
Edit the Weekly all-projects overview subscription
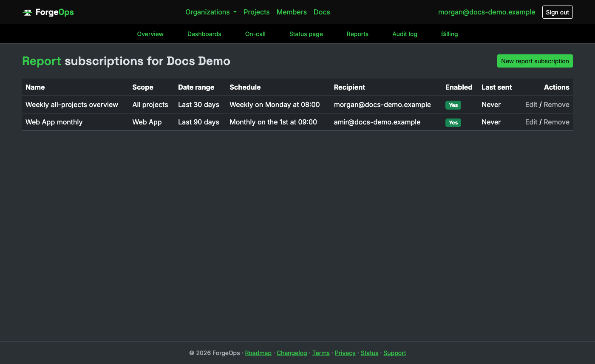point(531,104)
